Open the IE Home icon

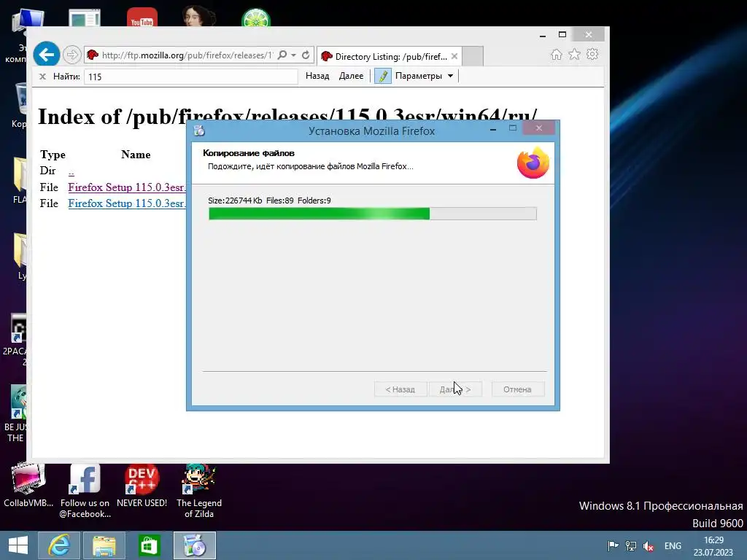coord(556,54)
